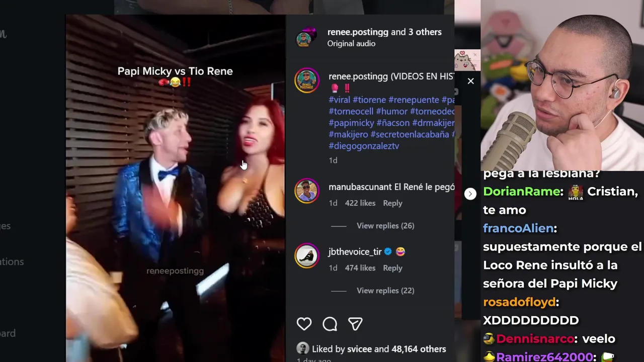Open the '48,164 others' likes list
Viewport: 644px width, 362px height.
pyautogui.click(x=419, y=349)
